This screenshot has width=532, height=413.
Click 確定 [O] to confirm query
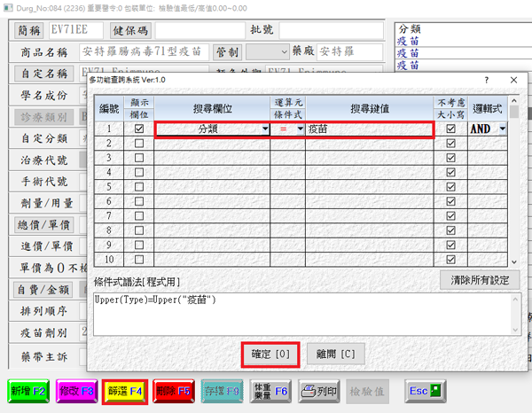point(270,354)
